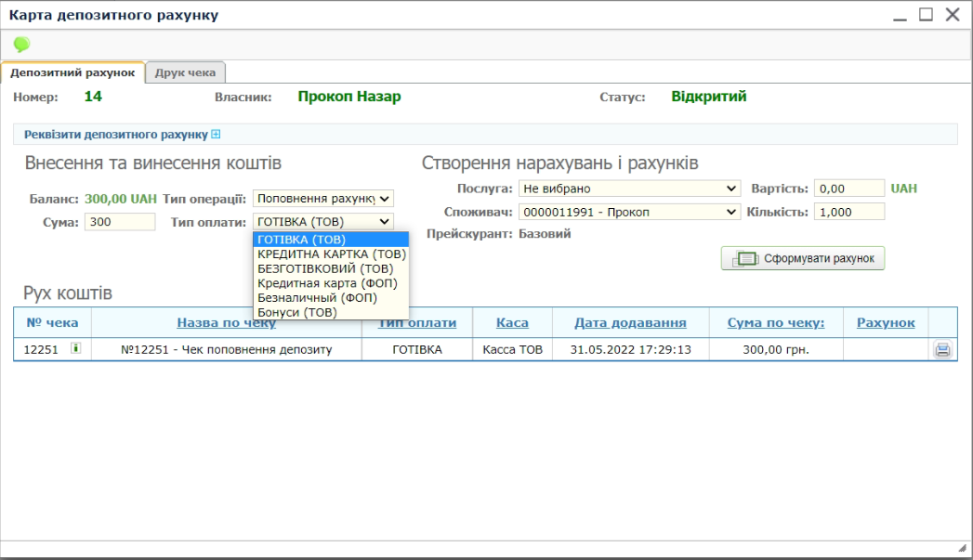Select Бонуси (ТОВ) from the list
The image size is (973, 560).
pyautogui.click(x=296, y=313)
